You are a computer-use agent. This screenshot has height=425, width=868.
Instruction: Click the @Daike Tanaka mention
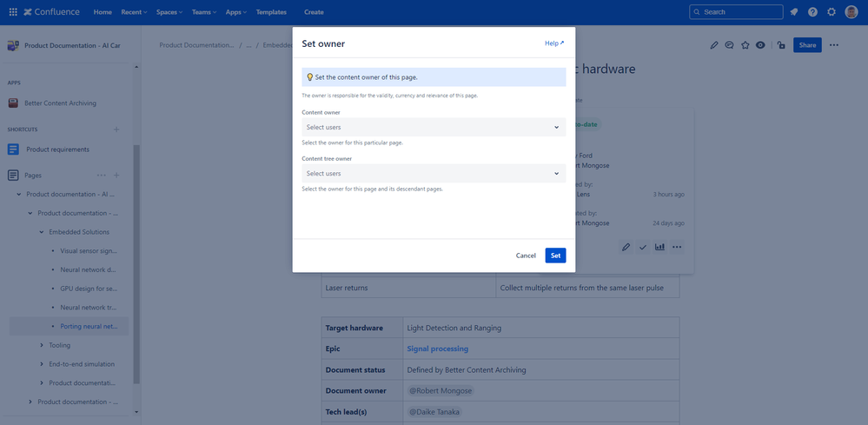(x=434, y=412)
